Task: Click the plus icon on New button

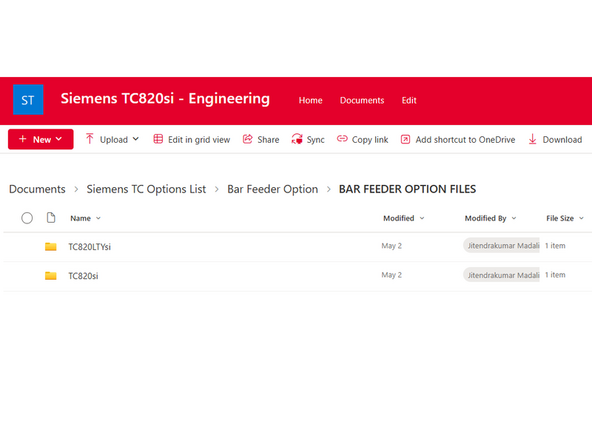Action: click(23, 139)
